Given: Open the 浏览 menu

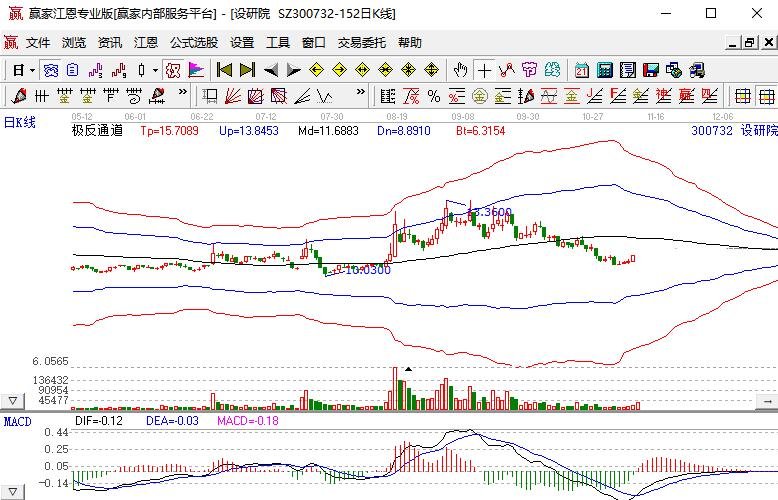Looking at the screenshot, I should (x=74, y=43).
